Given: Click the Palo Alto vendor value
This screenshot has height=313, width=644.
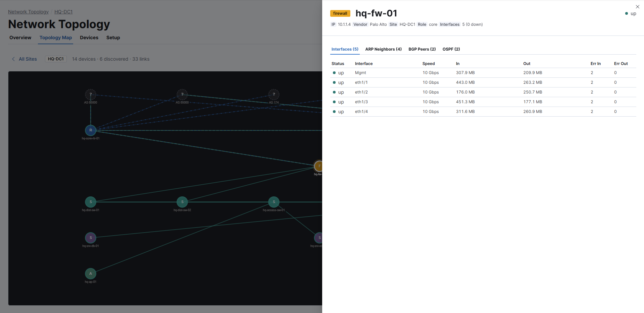Looking at the screenshot, I should [x=378, y=24].
